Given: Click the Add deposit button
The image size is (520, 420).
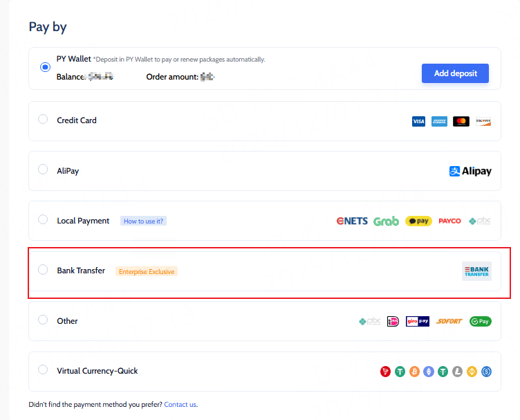Looking at the screenshot, I should (x=455, y=73).
